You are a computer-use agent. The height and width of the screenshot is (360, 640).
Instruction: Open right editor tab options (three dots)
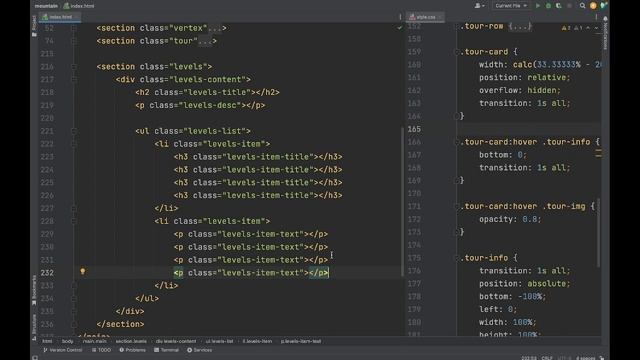(596, 17)
